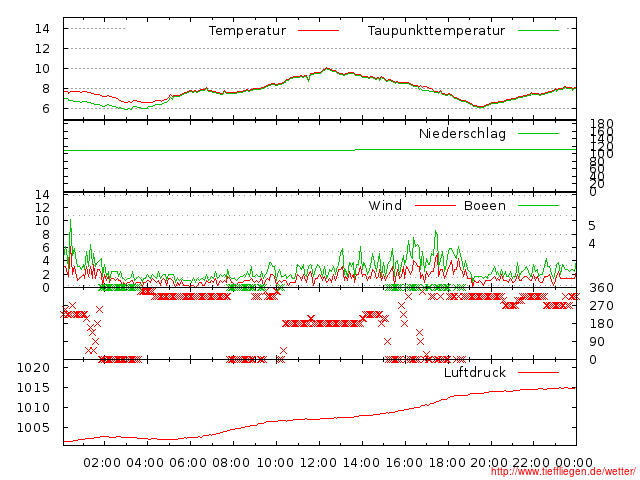Click the 4 on the right wind scale
640x480 pixels.
[x=592, y=244]
